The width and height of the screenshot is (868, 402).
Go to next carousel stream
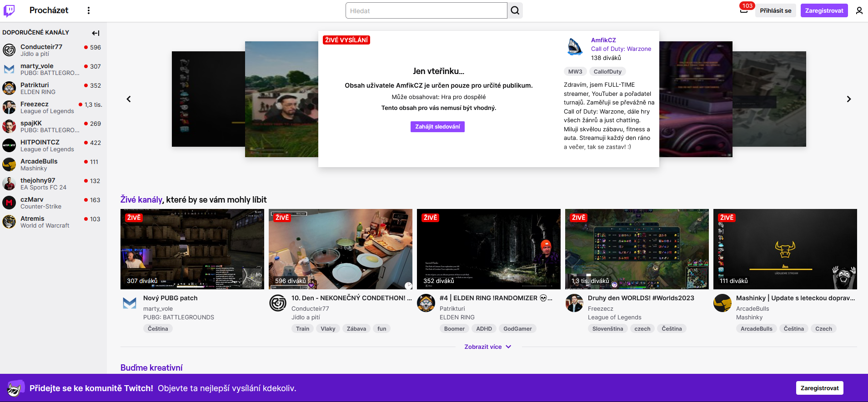pyautogui.click(x=848, y=99)
